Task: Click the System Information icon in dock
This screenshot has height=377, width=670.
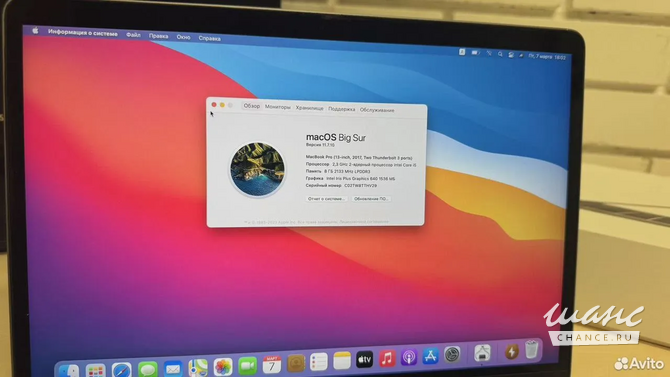Action: 482,353
